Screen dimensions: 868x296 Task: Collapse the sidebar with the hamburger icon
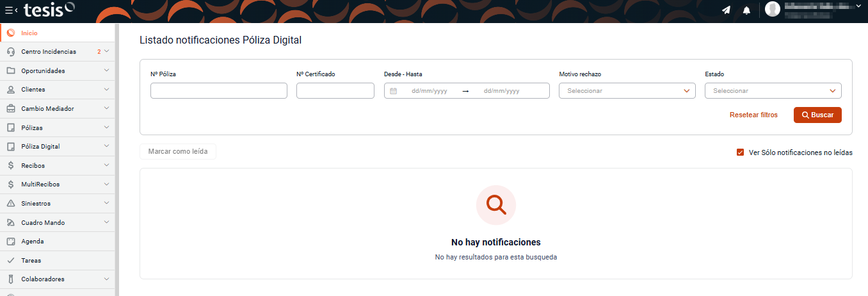pos(11,10)
